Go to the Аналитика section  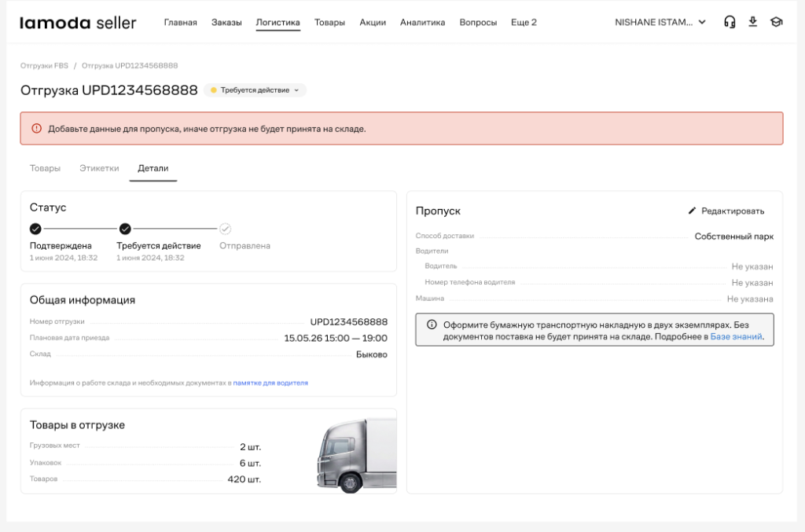click(x=422, y=23)
